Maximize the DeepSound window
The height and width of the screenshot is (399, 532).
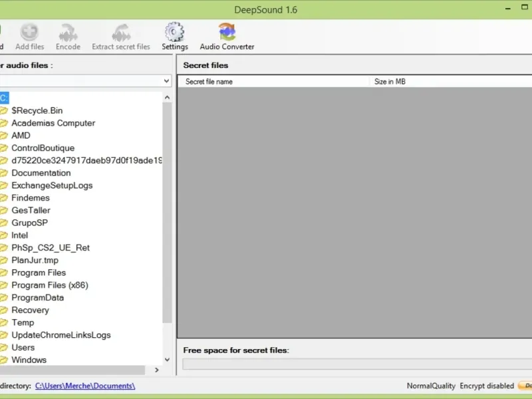click(x=525, y=7)
